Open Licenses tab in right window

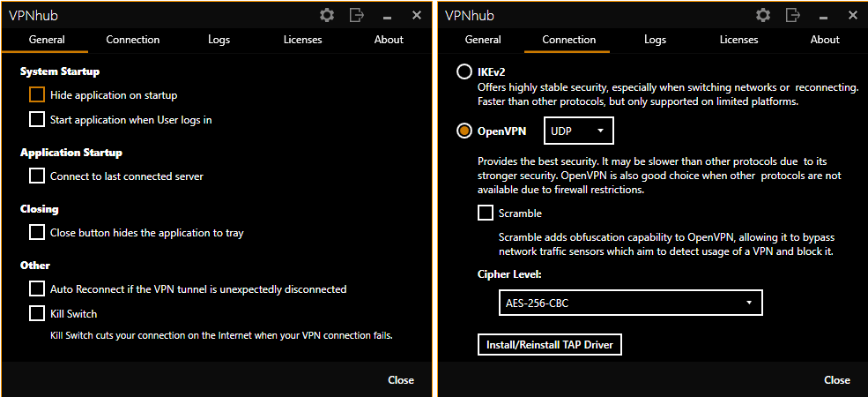click(739, 40)
